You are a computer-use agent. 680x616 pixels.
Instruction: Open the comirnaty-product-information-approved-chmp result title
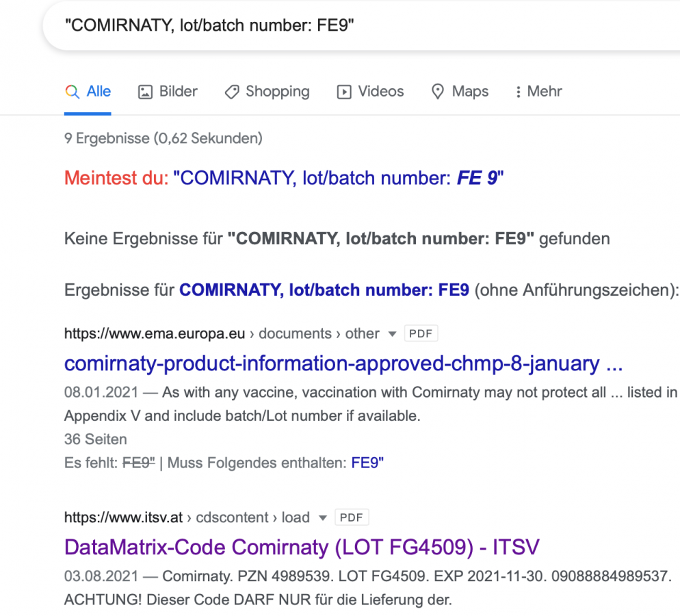(343, 363)
